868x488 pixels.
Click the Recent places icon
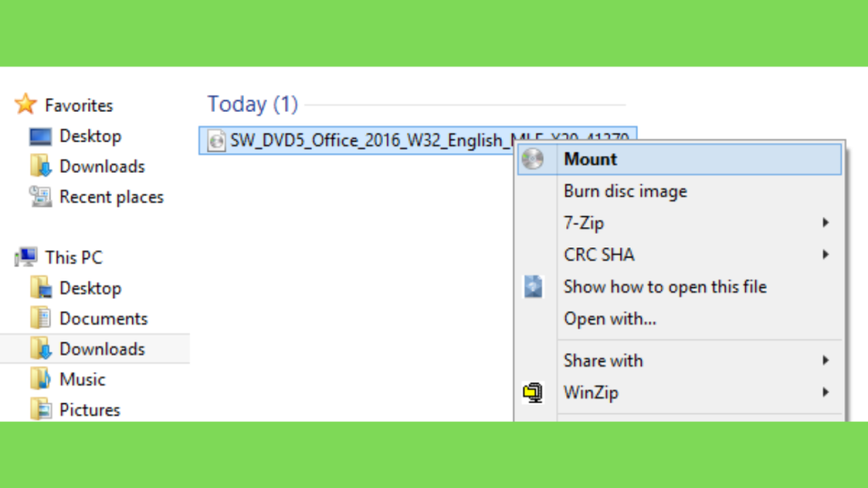pyautogui.click(x=41, y=197)
